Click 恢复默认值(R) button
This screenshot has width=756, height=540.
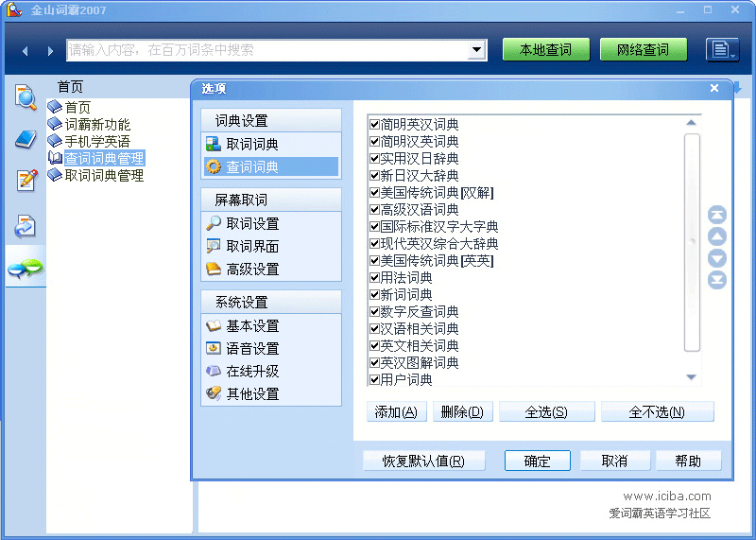click(x=423, y=461)
